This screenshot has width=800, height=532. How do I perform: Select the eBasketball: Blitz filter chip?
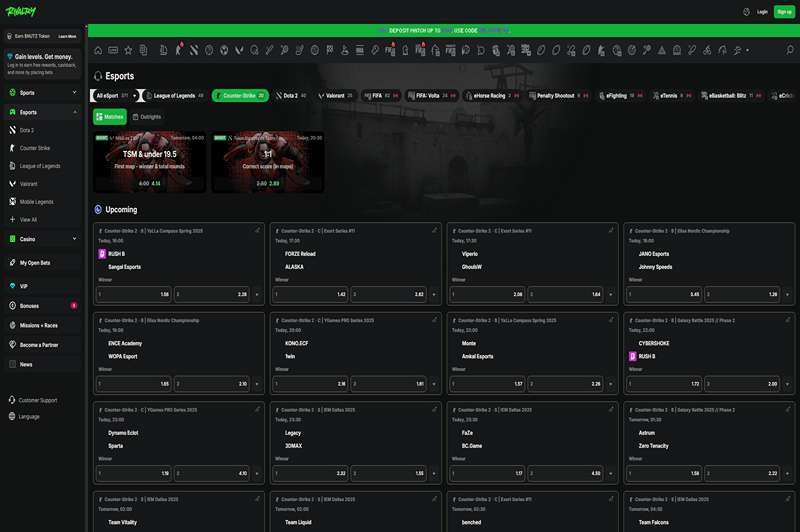(x=731, y=95)
